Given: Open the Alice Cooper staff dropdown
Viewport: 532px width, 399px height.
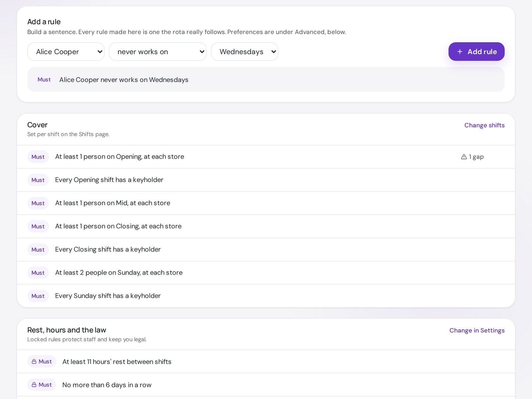Looking at the screenshot, I should (66, 52).
